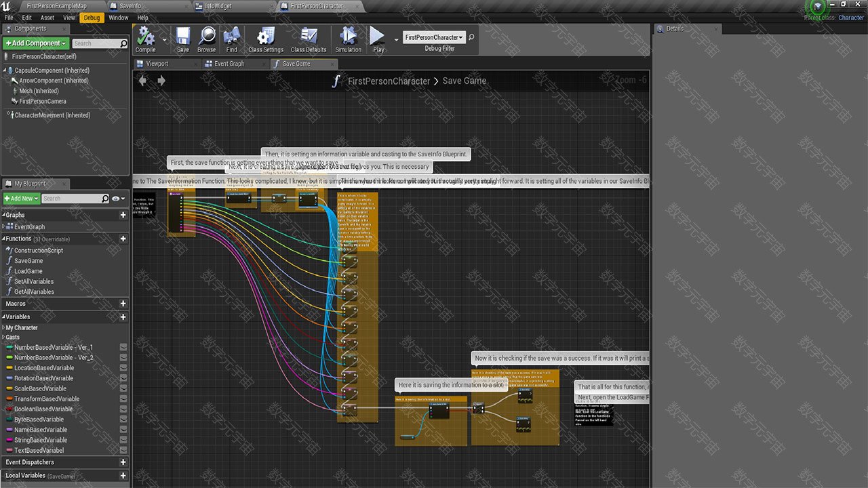The image size is (868, 488).
Task: Open the Find binoculars tool
Action: click(232, 39)
